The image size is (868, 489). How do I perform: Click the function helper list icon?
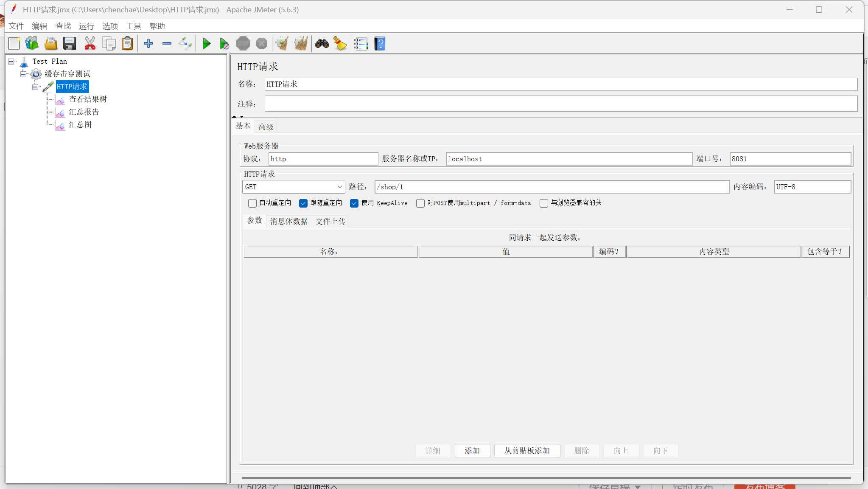361,43
